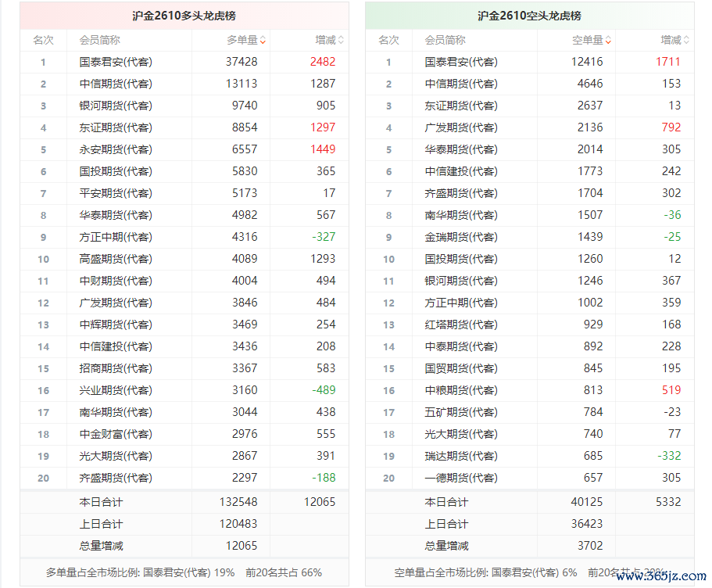Viewport: 712px width, 588px height.
Task: Click red change value 2482
Action: pyautogui.click(x=323, y=62)
